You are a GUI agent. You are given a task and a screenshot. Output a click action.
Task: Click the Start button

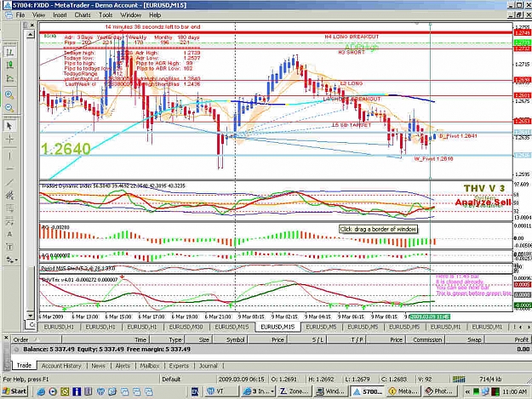tap(14, 391)
